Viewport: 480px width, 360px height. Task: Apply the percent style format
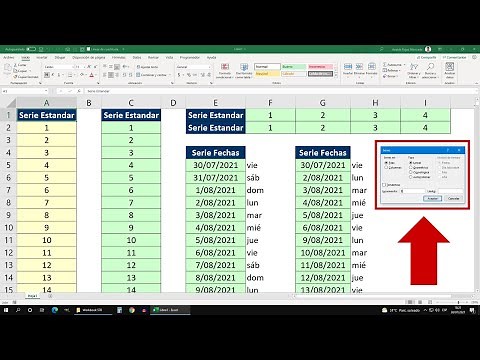pos(189,75)
